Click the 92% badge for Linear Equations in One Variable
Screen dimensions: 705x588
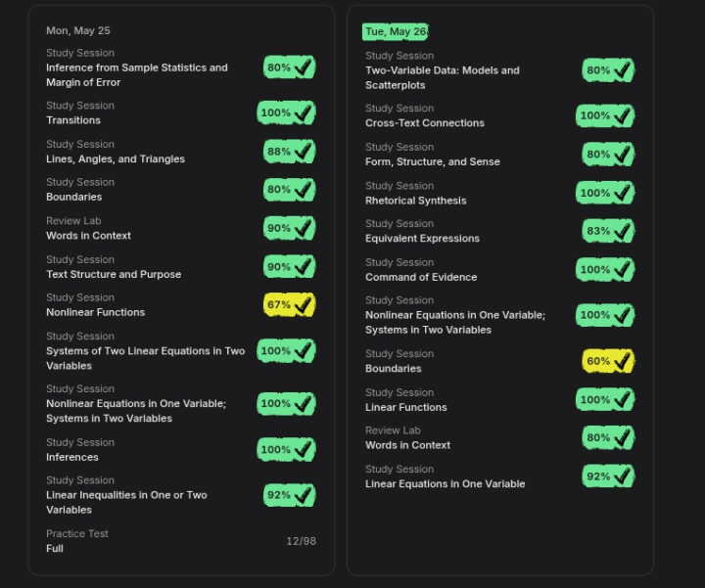coord(608,476)
